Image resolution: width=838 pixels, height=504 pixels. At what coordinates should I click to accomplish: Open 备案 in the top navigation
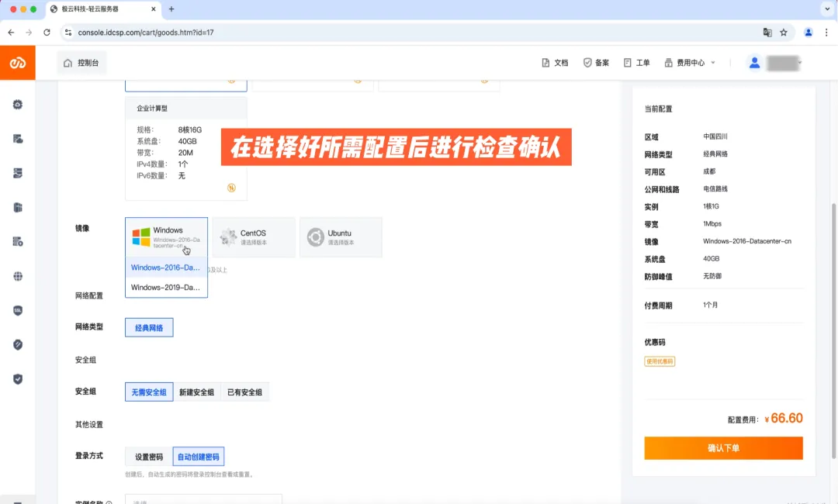coord(596,63)
